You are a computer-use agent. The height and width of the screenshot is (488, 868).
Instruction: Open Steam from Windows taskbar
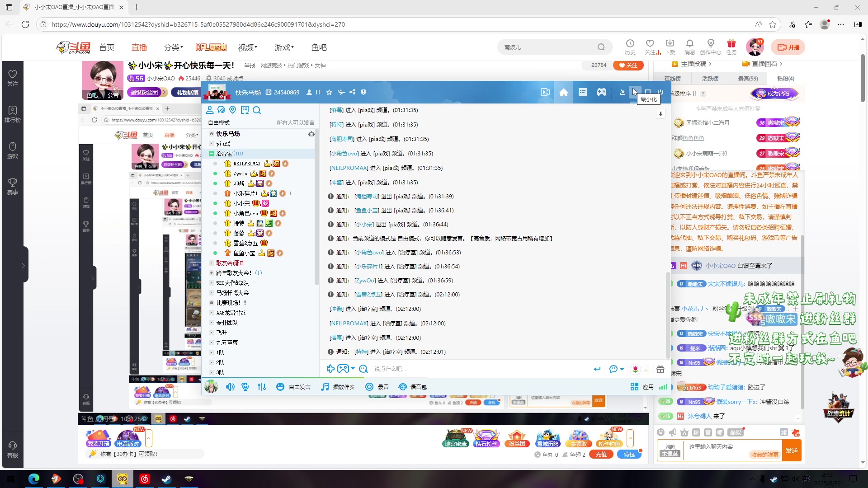pos(166,479)
